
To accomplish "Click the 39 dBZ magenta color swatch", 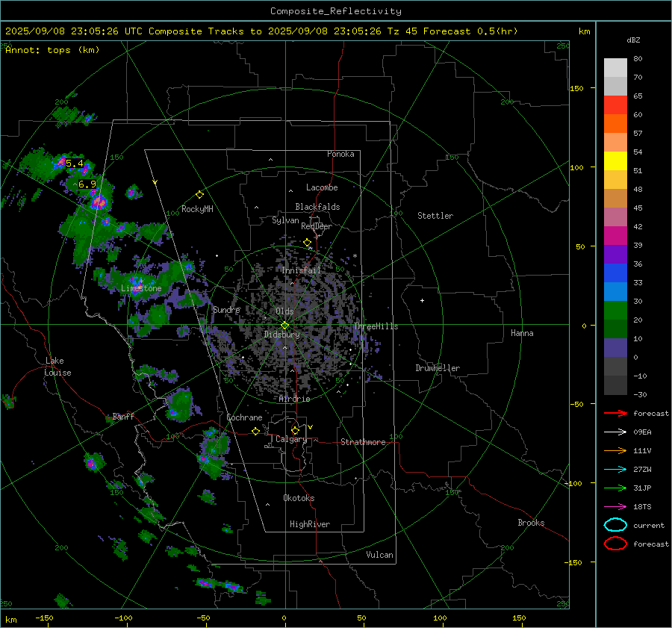I will pos(615,236).
